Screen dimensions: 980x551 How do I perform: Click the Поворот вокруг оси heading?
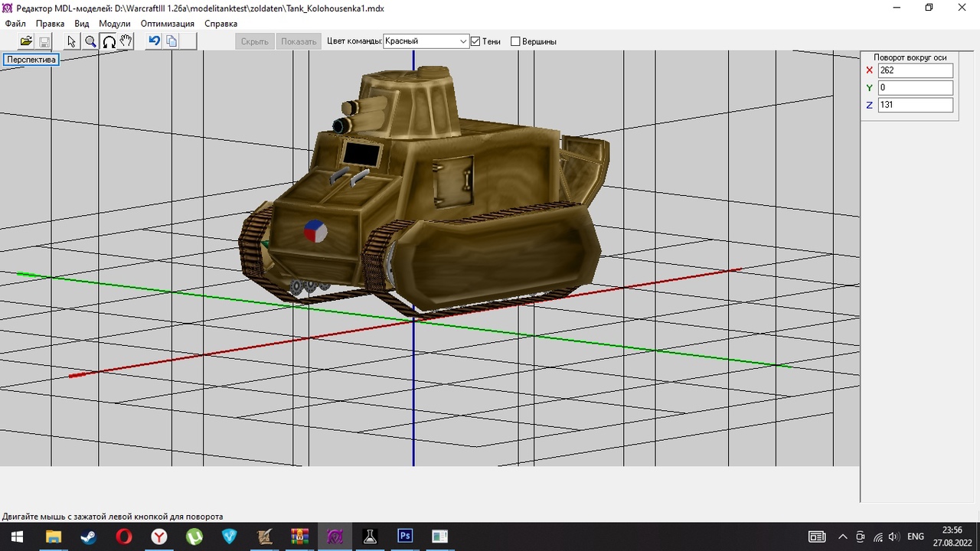click(x=910, y=57)
